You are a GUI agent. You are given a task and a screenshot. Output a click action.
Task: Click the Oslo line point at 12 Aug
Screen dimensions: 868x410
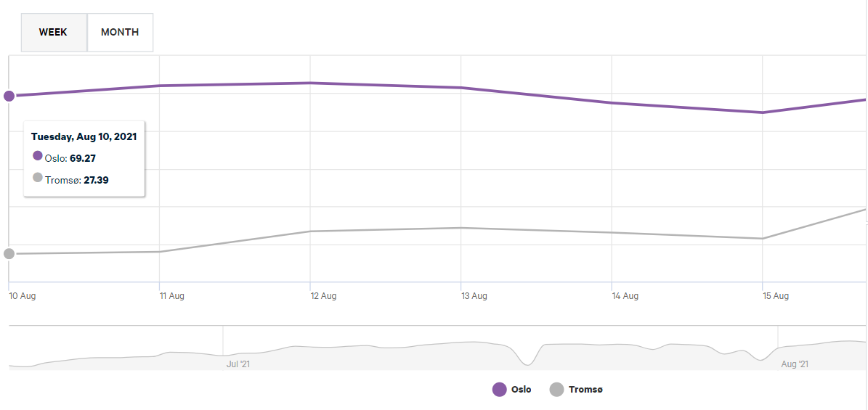[x=310, y=83]
